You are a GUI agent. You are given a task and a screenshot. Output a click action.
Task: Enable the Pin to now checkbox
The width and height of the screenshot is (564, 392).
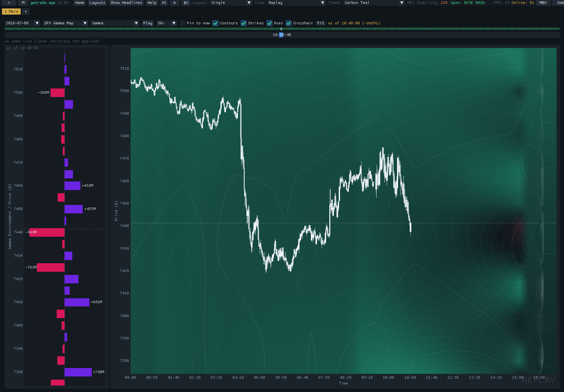[182, 23]
